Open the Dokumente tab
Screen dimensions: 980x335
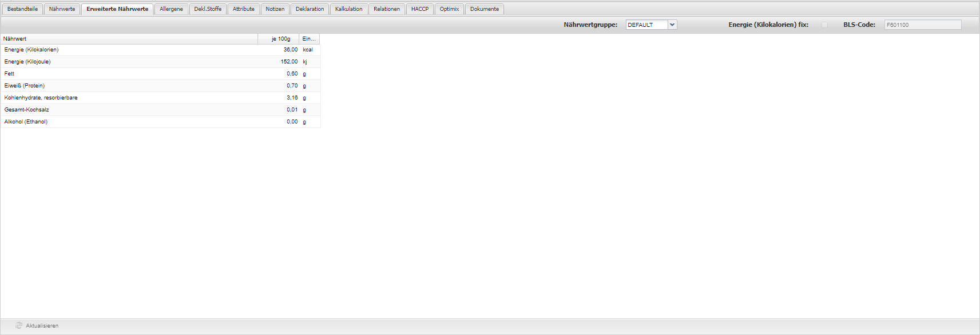point(485,9)
